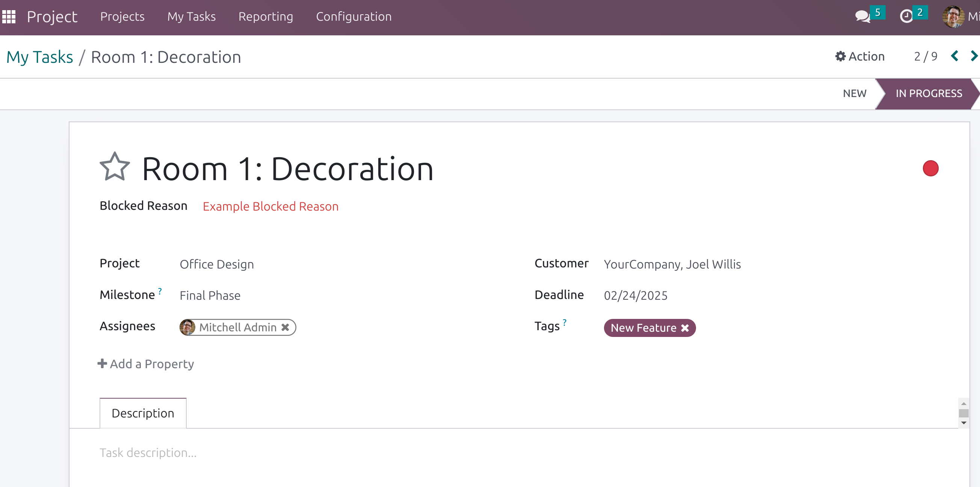Click Add a Property button
This screenshot has height=487, width=980.
[x=146, y=364]
